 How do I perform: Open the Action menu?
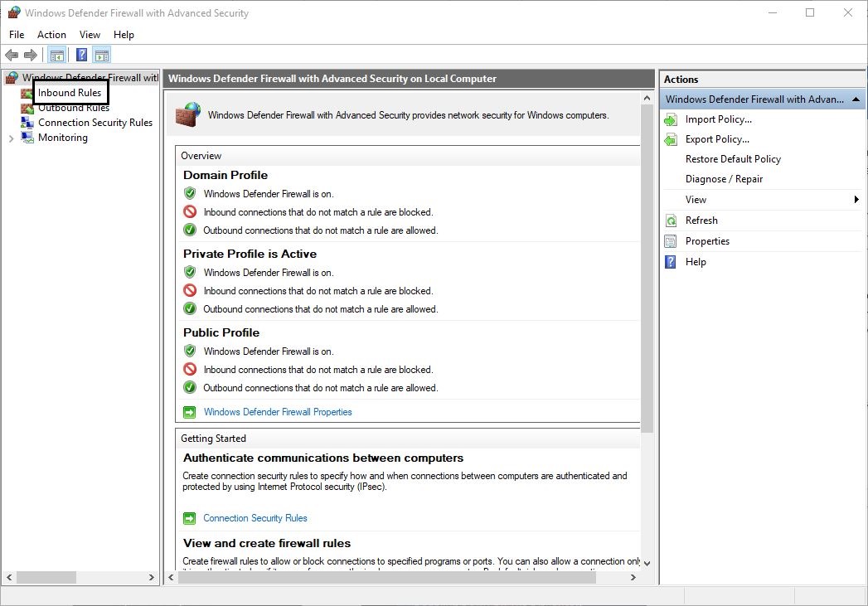pos(51,35)
